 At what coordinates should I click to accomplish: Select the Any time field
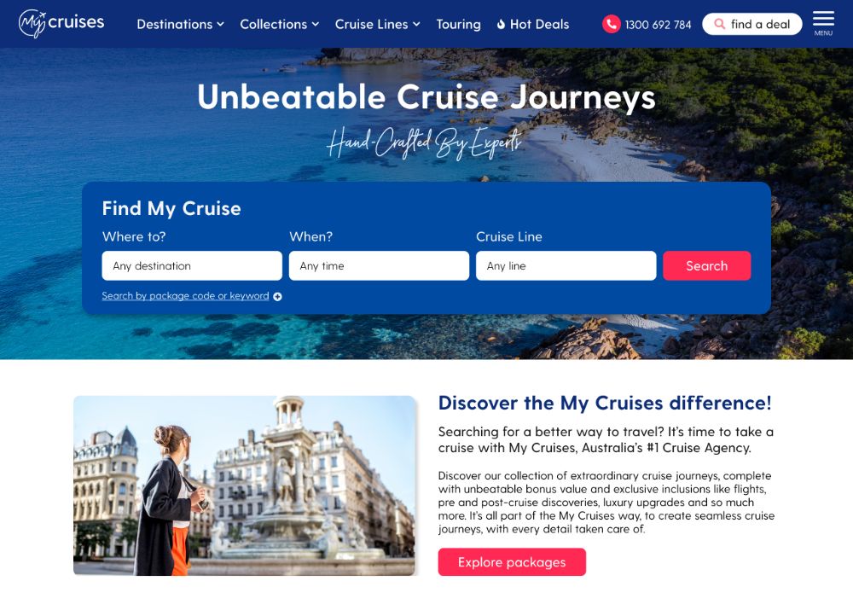click(x=380, y=265)
